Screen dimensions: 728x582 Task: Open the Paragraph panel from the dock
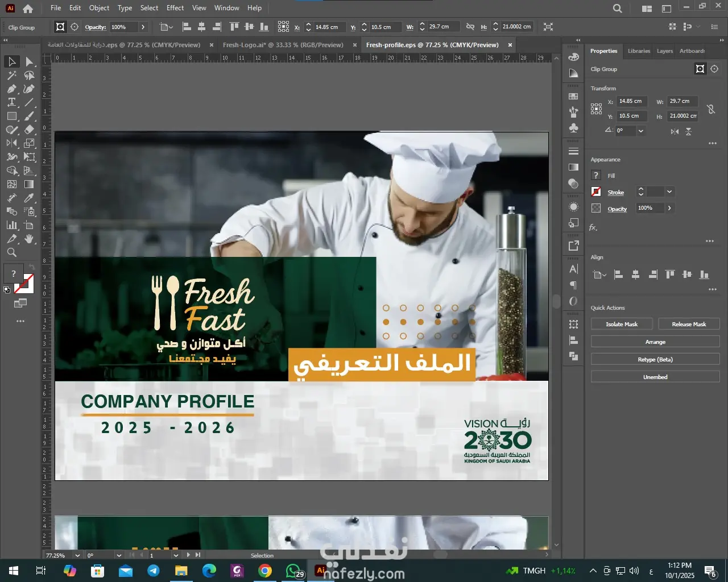point(573,285)
